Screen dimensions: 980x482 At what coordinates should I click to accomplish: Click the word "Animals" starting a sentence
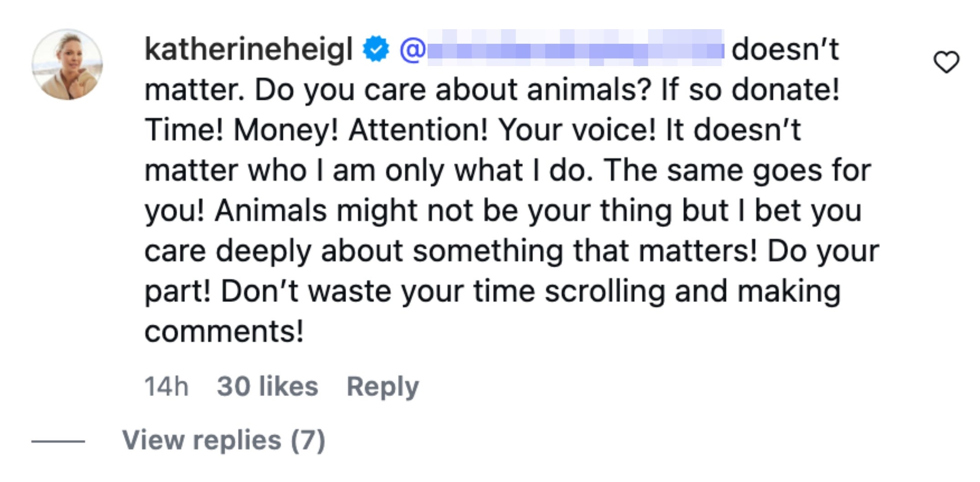(x=271, y=210)
